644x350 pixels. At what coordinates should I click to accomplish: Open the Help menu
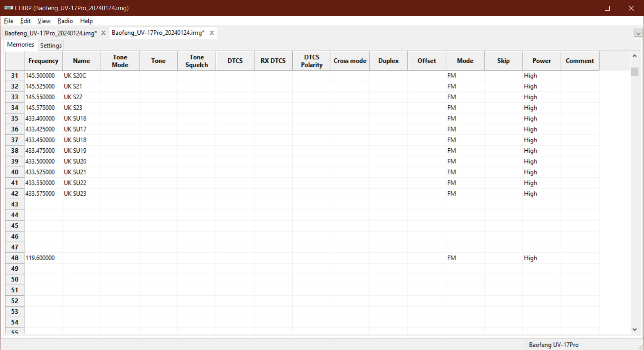(x=86, y=21)
